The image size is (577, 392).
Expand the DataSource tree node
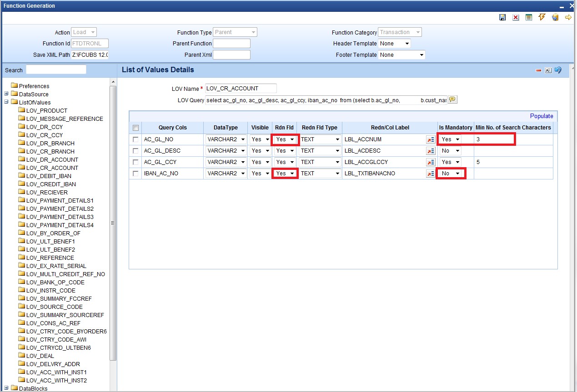(x=6, y=94)
